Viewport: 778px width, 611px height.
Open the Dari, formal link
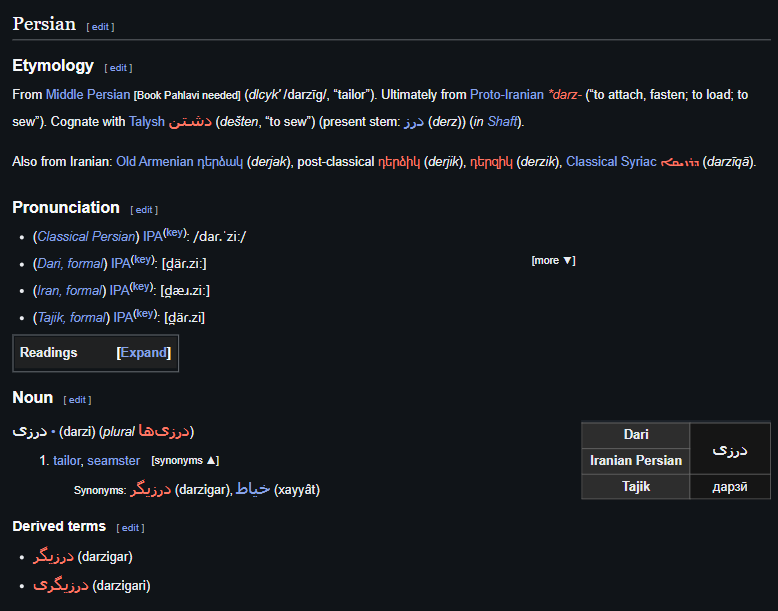(x=70, y=263)
